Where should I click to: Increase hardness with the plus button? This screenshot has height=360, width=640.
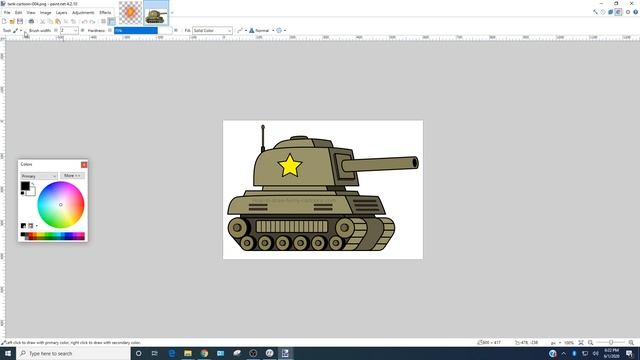(x=176, y=30)
